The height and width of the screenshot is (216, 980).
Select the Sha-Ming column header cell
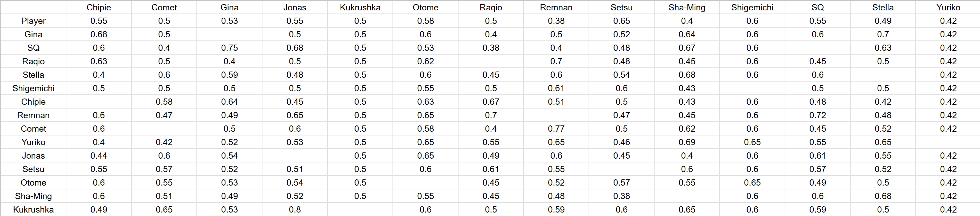[687, 7]
